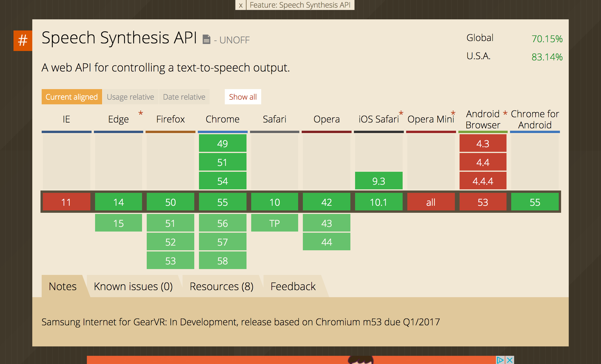
Task: Select Edge version 14 cell
Action: point(119,202)
